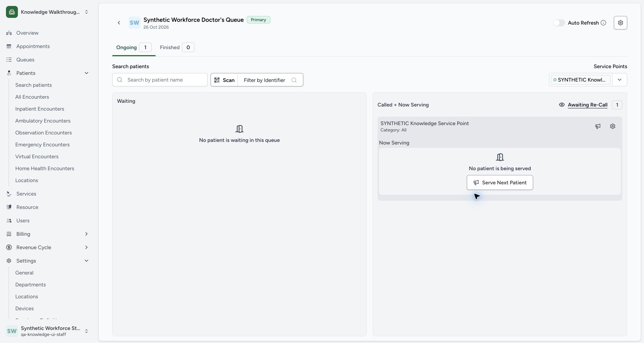Image resolution: width=644 pixels, height=343 pixels.
Task: Click the Overview sidebar icon
Action: coord(9,33)
